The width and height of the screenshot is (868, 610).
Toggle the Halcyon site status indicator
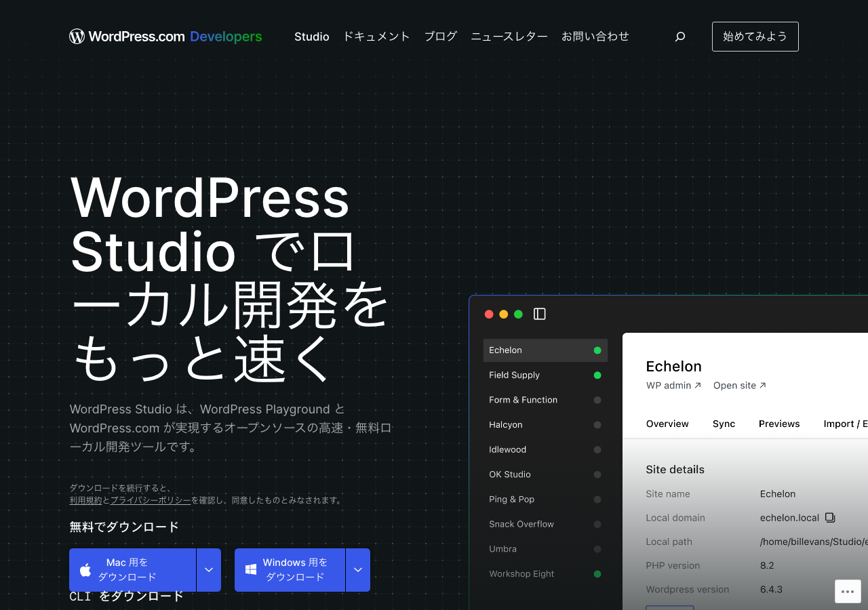[x=597, y=425]
